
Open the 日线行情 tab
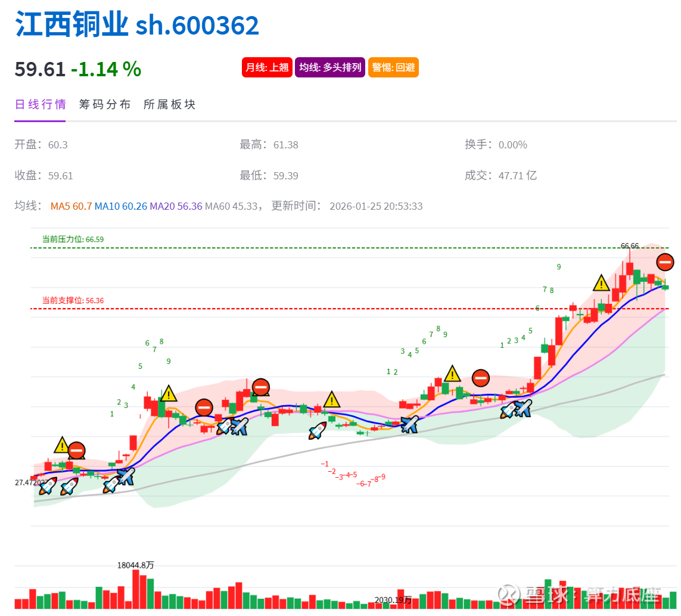tap(40, 104)
